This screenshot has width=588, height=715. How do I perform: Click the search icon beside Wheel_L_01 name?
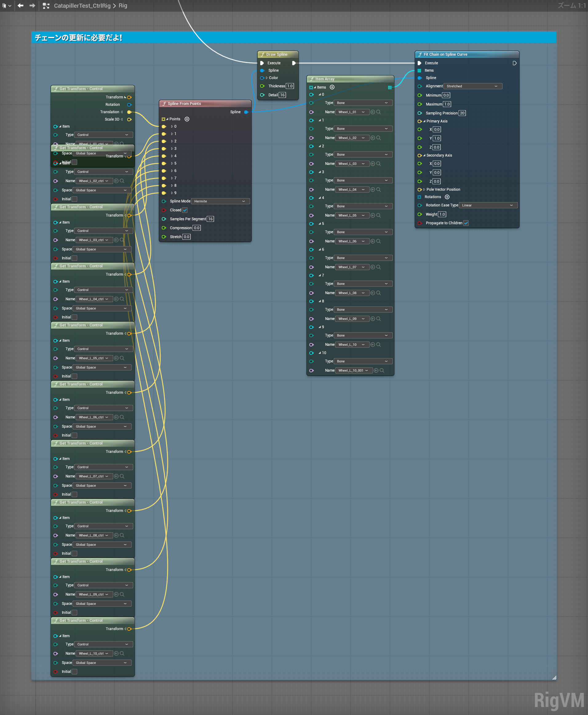[x=379, y=112]
